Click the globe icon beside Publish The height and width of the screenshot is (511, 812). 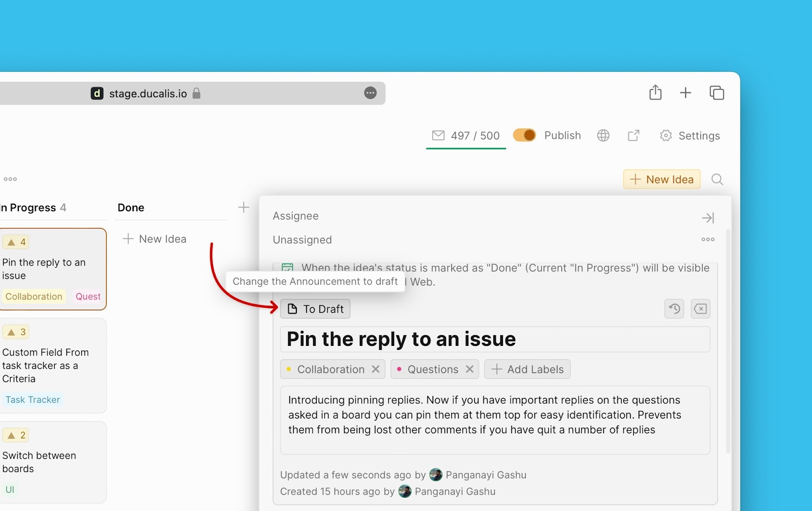[x=603, y=136]
